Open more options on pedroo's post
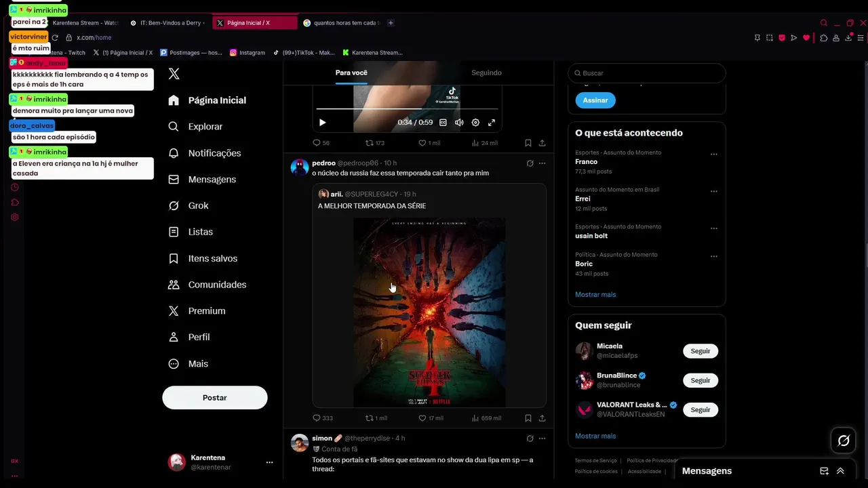Screen dimensions: 868x488 tap(542, 163)
